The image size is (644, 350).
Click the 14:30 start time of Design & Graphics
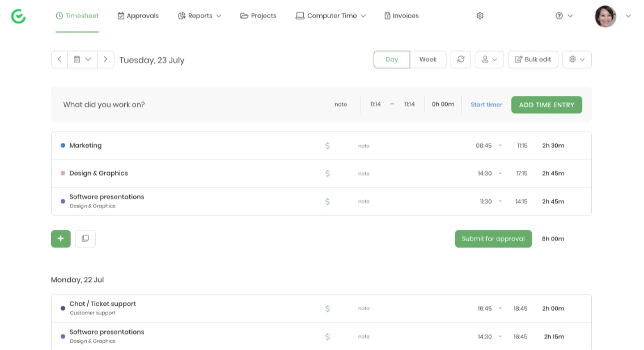click(485, 174)
